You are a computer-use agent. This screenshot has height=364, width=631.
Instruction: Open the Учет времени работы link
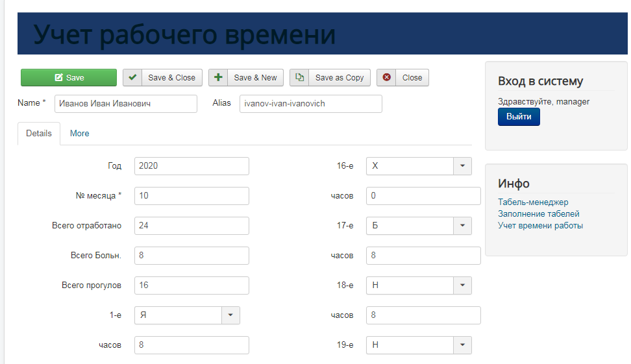point(540,226)
